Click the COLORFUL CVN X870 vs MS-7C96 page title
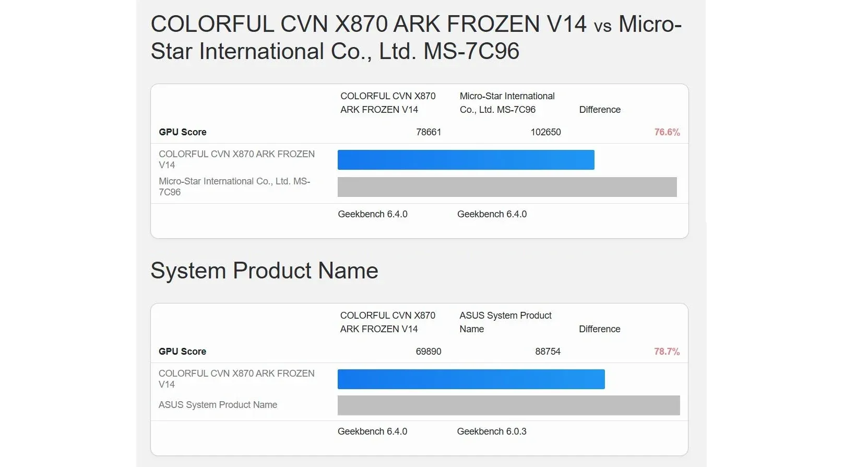Viewport: 868px width, 467px height. coord(416,38)
